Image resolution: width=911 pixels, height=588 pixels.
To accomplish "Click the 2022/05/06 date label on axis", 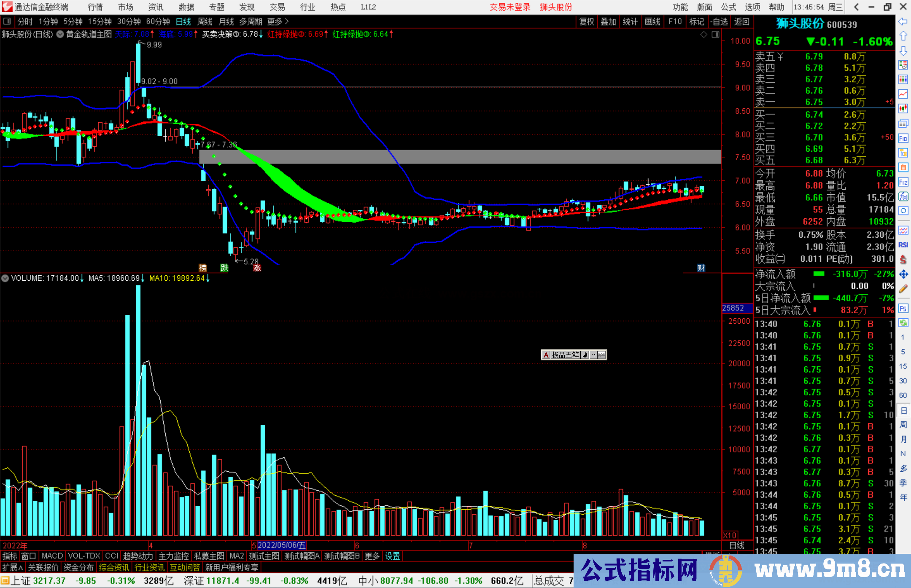I will pyautogui.click(x=281, y=545).
